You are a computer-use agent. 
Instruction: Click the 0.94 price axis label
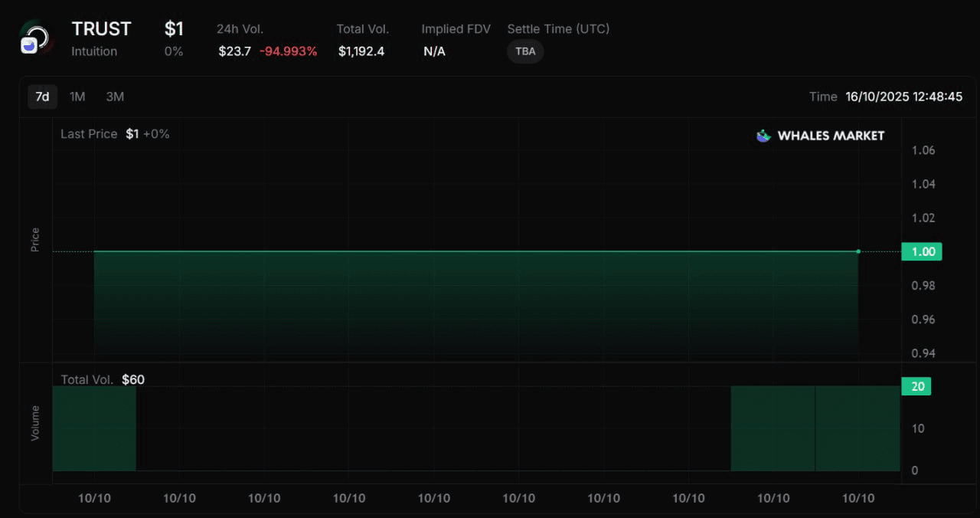pyautogui.click(x=923, y=353)
